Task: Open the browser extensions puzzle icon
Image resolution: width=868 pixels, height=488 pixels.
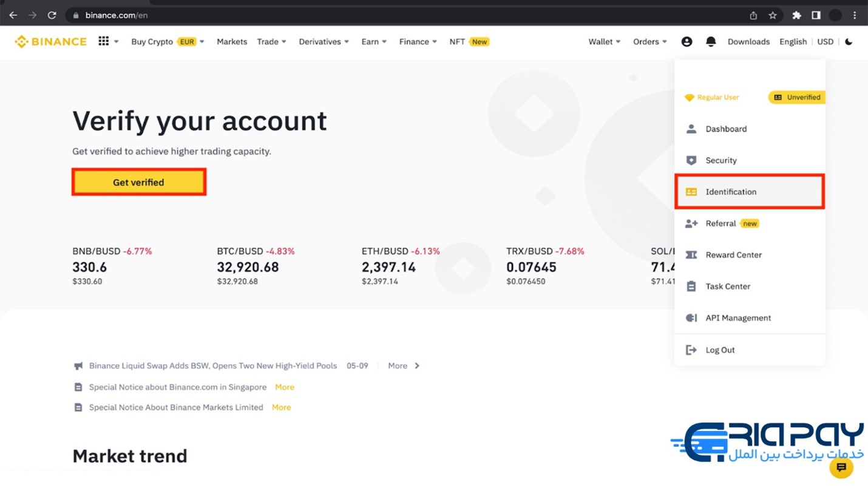Action: pos(796,15)
